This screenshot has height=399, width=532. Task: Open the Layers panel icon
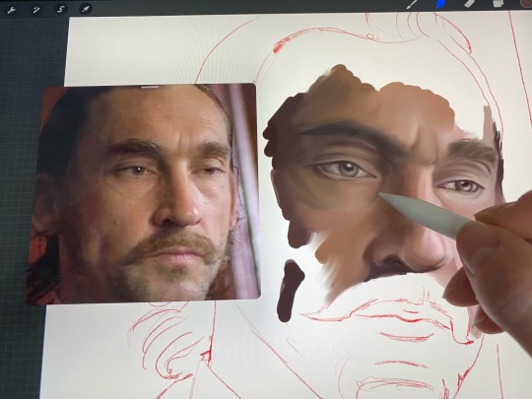pos(498,3)
